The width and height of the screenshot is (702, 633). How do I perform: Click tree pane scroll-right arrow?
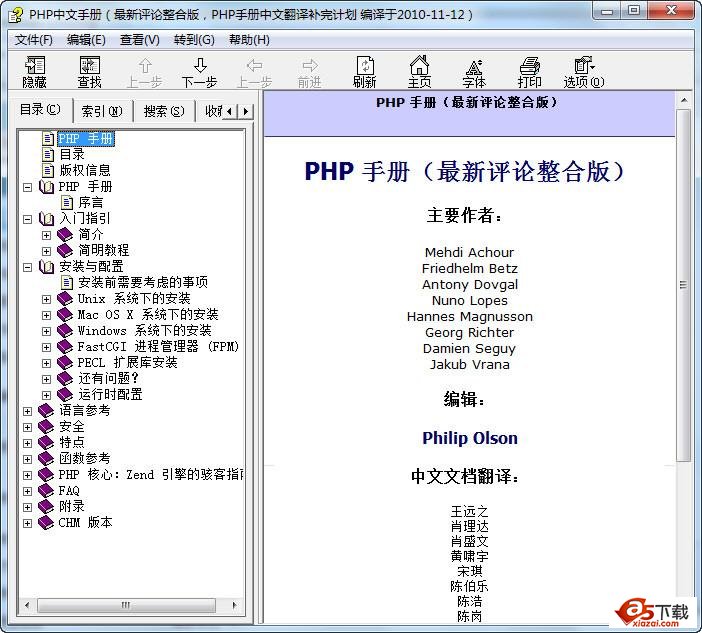(x=235, y=605)
